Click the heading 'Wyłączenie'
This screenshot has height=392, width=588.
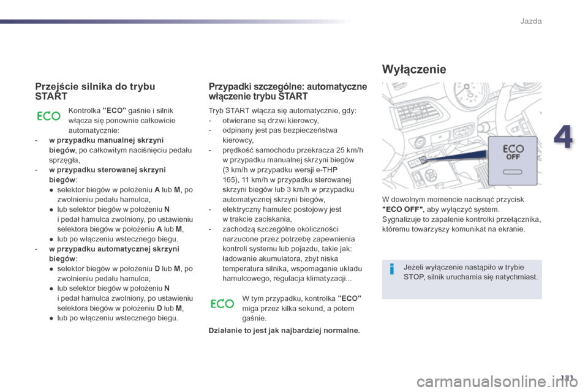tap(414, 69)
